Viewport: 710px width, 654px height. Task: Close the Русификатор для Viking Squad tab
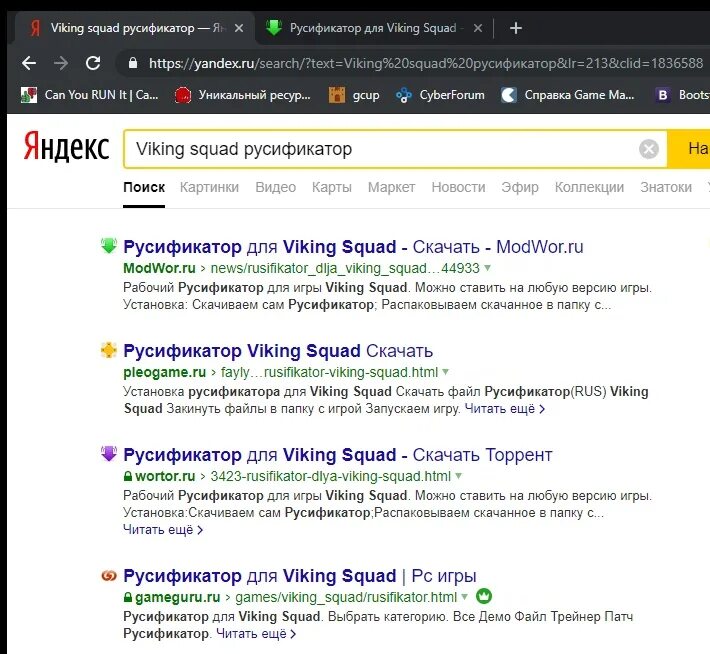[x=478, y=28]
